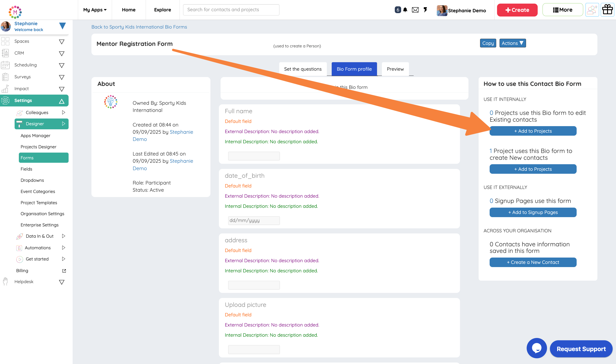Switch to the Preview tab
Image resolution: width=616 pixels, height=364 pixels.
[395, 69]
